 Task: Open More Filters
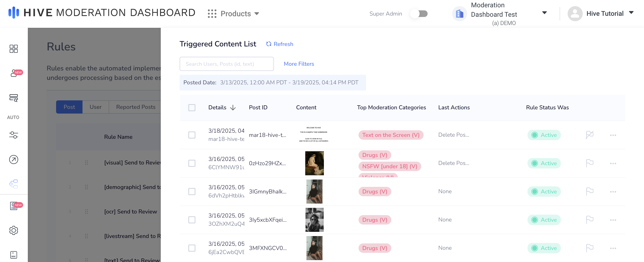(299, 64)
